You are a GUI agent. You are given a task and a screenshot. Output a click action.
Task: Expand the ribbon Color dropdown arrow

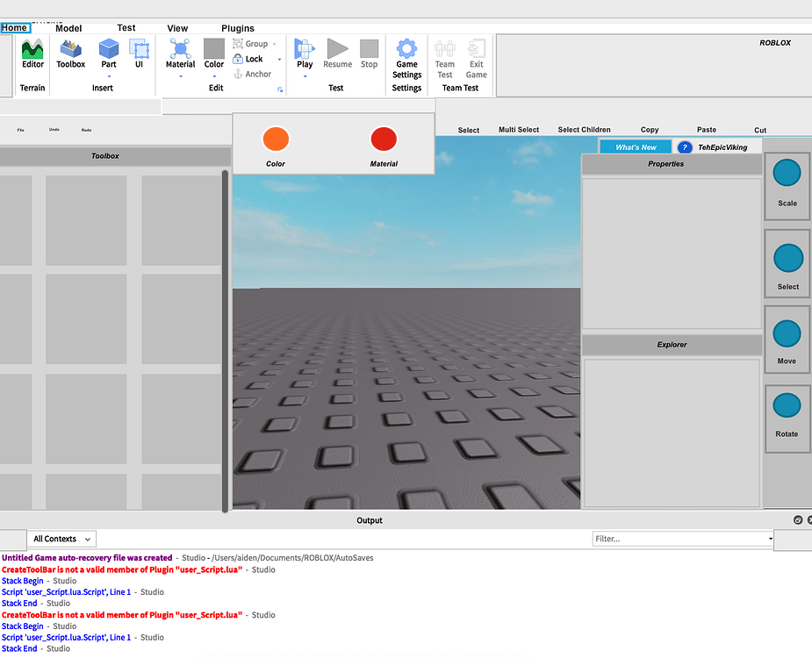pos(214,76)
